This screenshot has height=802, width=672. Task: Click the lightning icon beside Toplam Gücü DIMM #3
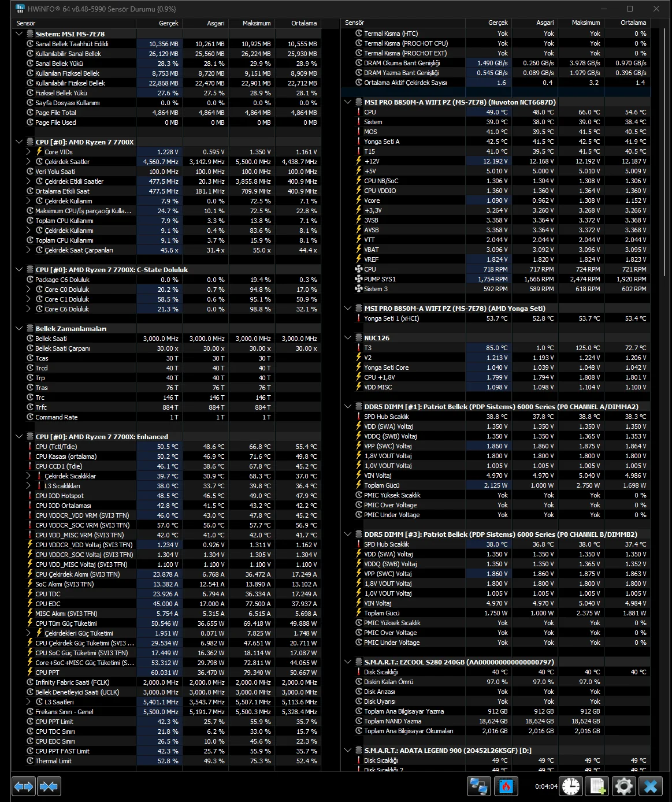(x=359, y=613)
